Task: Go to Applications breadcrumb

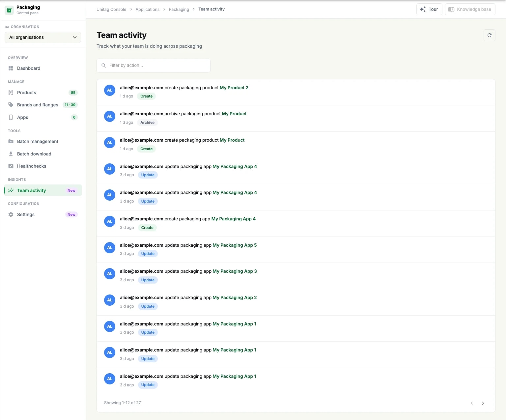Action: [148, 9]
